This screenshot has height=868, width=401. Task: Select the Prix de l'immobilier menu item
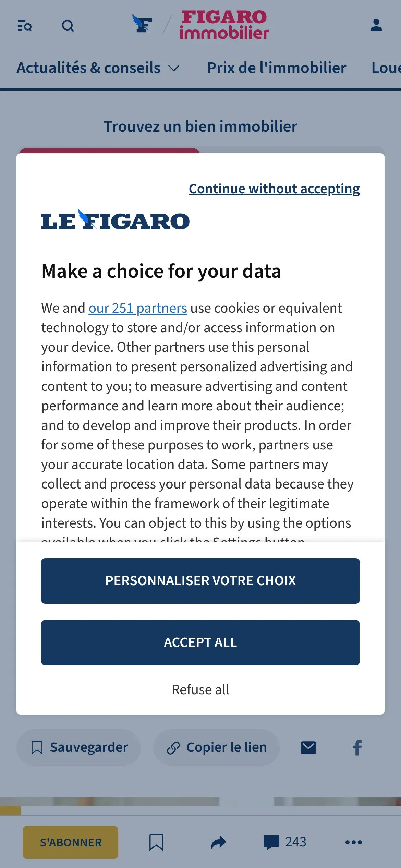(277, 68)
